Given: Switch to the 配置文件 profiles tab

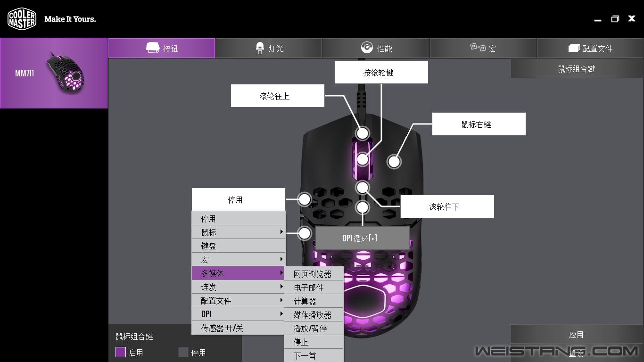Looking at the screenshot, I should pyautogui.click(x=590, y=48).
